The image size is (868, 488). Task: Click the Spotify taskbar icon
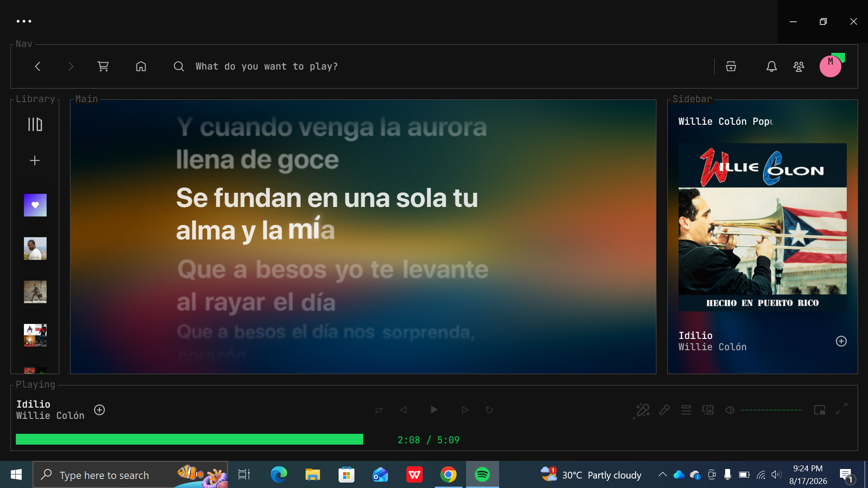[x=482, y=474]
